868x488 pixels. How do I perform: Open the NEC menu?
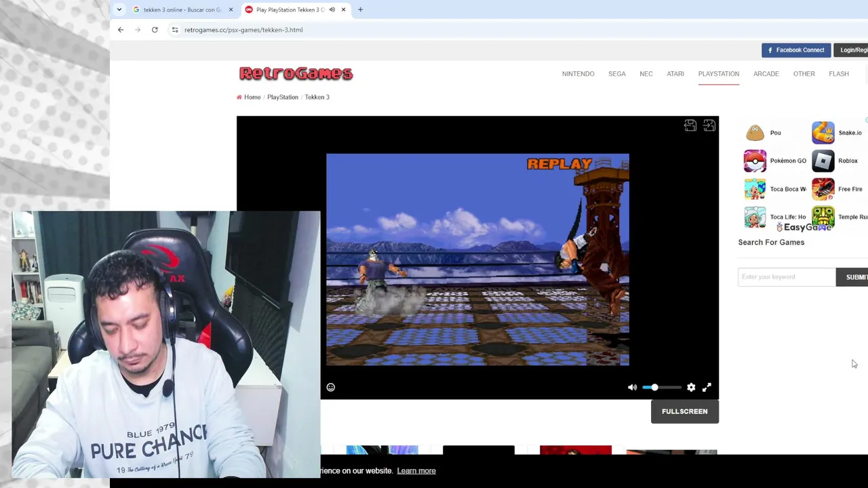[646, 74]
